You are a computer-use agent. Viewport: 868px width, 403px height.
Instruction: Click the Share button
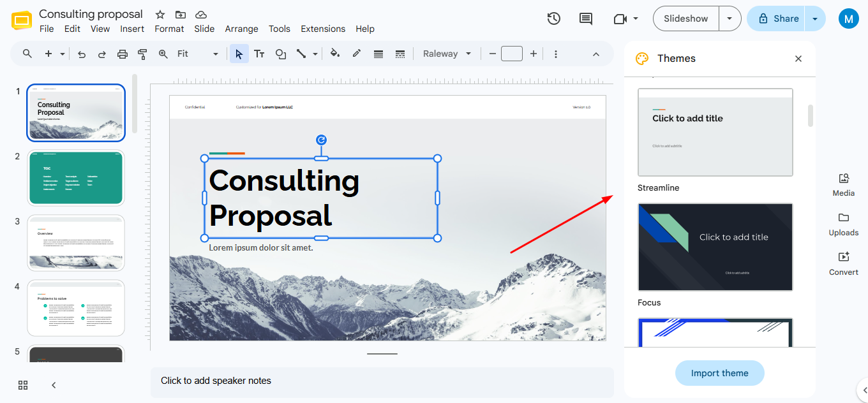[776, 18]
